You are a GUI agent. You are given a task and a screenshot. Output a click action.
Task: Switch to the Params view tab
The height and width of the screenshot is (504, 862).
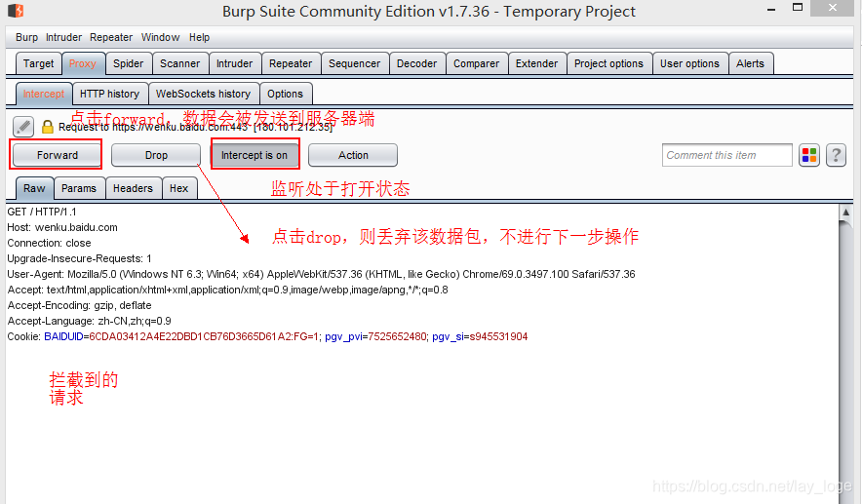(x=79, y=188)
